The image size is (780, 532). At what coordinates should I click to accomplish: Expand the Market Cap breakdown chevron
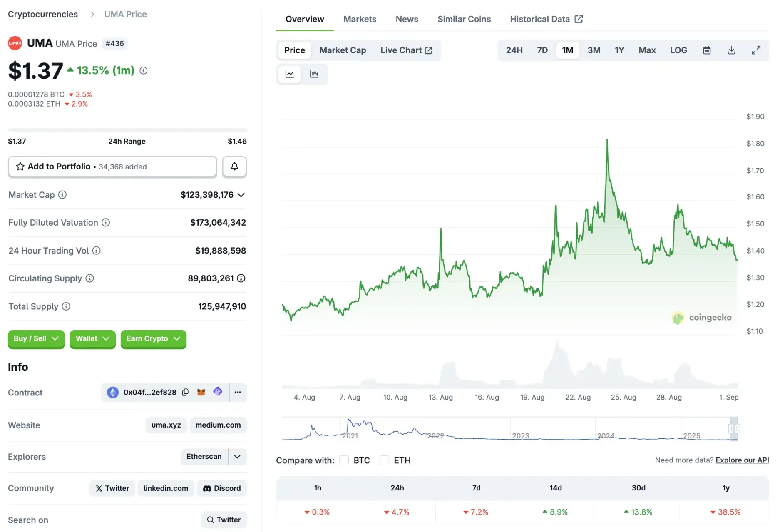[241, 195]
